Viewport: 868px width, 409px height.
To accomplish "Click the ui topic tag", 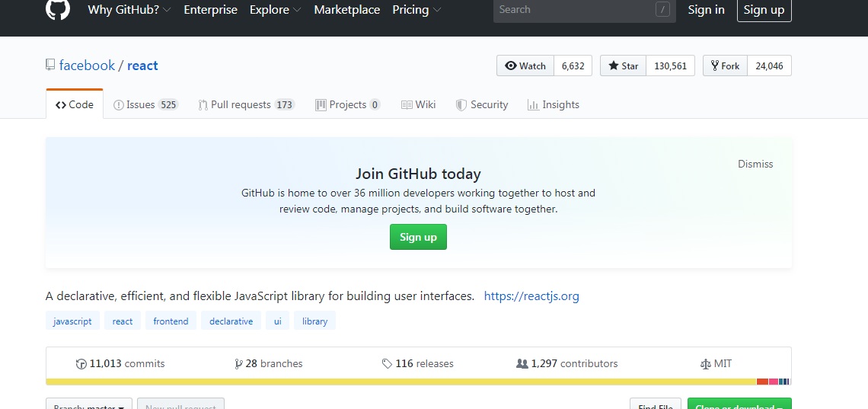I will tap(277, 321).
